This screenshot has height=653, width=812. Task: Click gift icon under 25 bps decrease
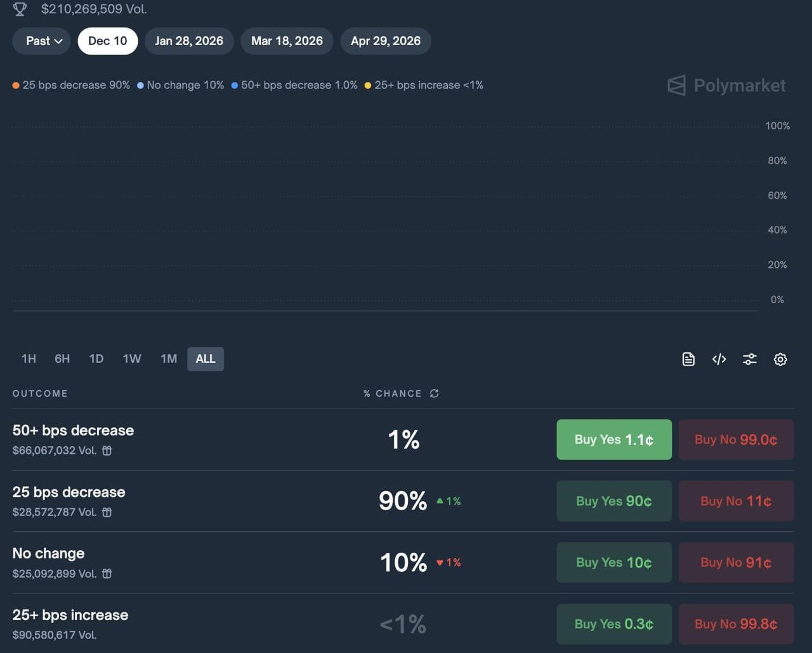(107, 512)
